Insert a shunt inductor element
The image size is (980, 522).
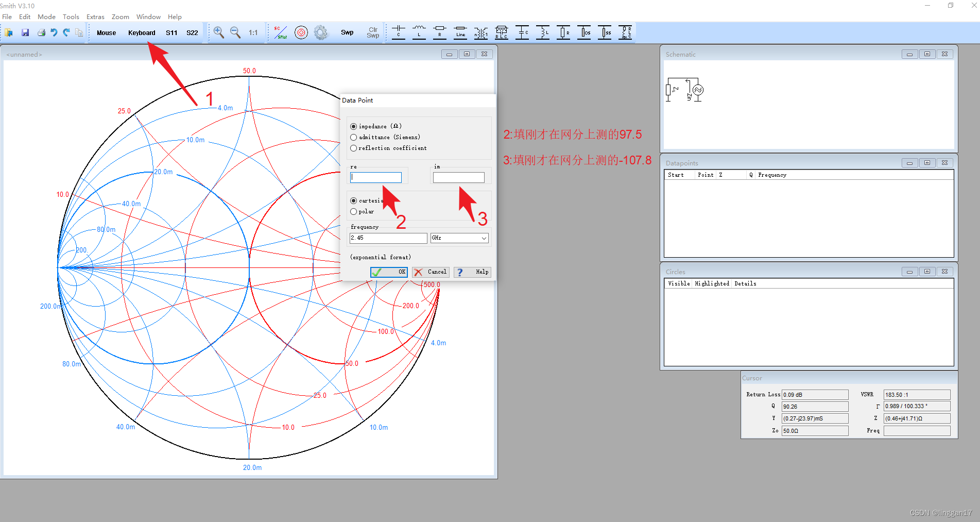[x=543, y=32]
